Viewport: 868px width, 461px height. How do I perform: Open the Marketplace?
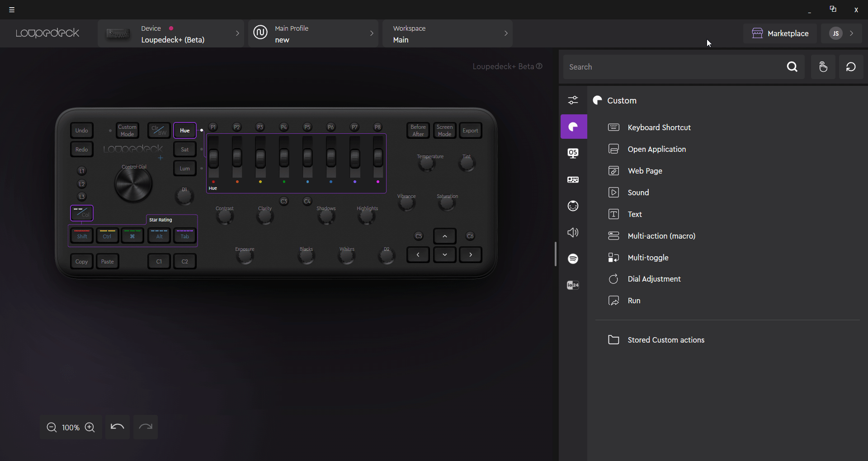(x=780, y=33)
